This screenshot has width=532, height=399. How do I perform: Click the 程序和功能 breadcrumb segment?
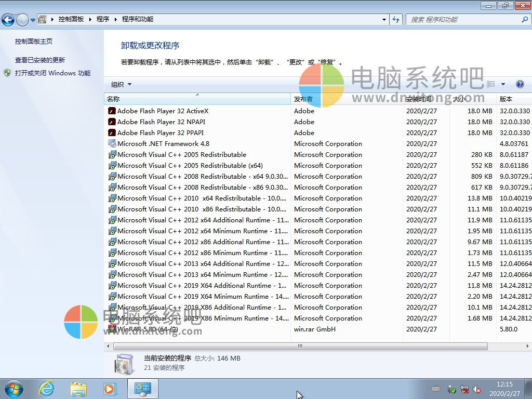137,19
